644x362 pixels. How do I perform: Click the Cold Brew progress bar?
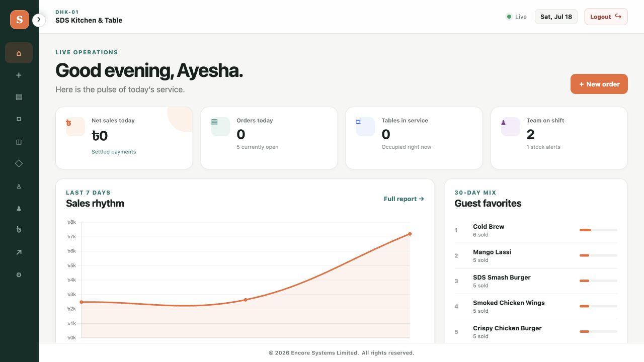click(x=598, y=230)
